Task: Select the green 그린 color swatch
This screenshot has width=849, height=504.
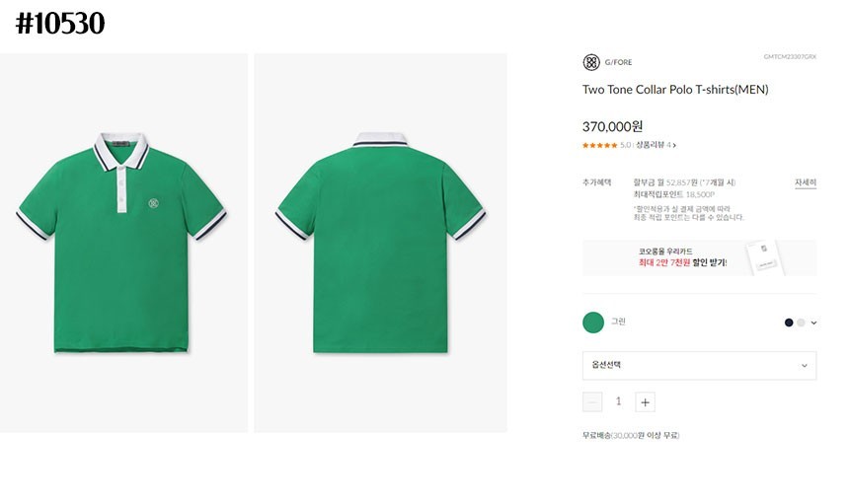Action: [593, 322]
